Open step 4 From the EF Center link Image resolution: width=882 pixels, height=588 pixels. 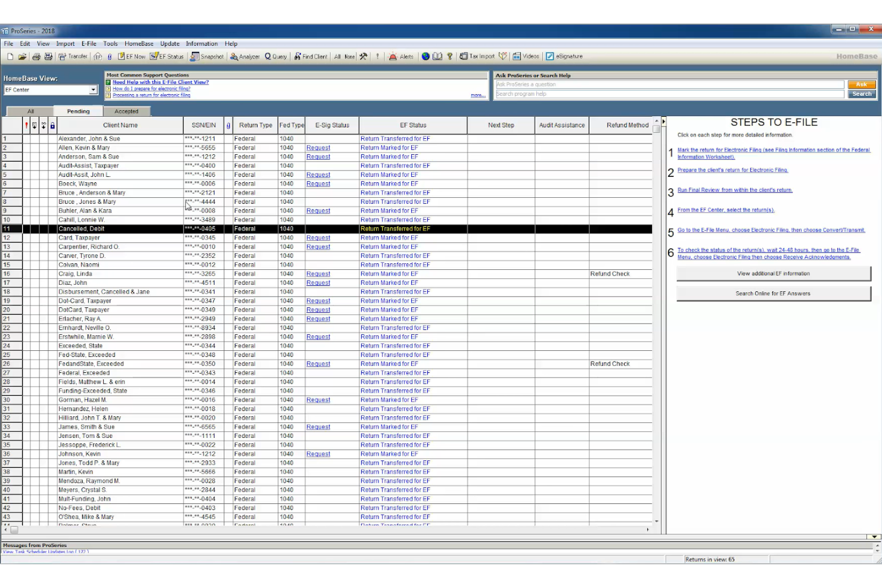726,210
